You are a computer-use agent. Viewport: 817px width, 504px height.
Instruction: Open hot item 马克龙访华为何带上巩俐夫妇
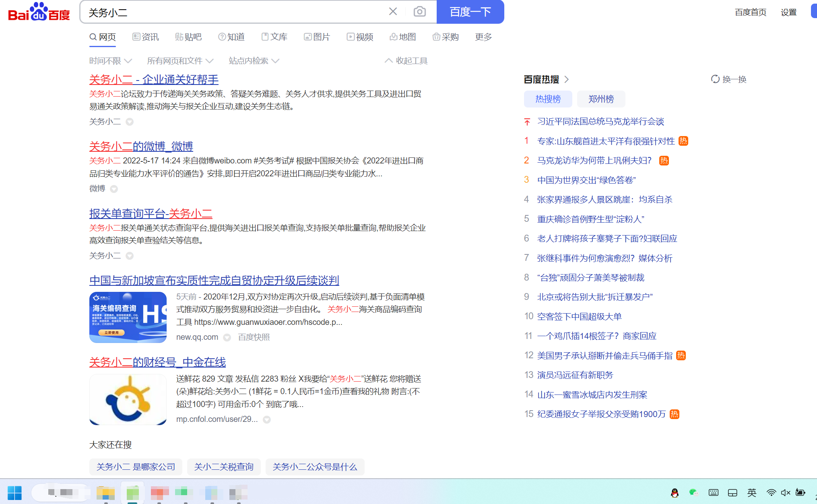coord(594,161)
